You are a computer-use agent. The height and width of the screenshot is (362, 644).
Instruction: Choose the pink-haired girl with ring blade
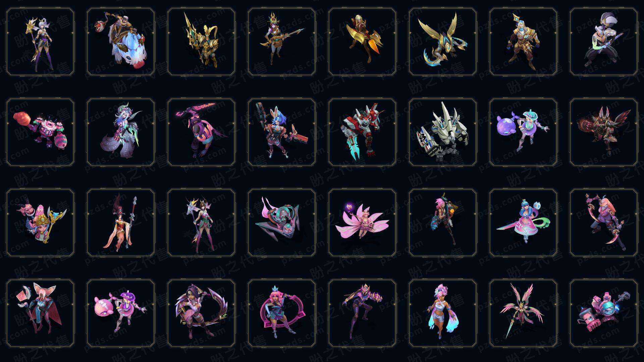282,313
